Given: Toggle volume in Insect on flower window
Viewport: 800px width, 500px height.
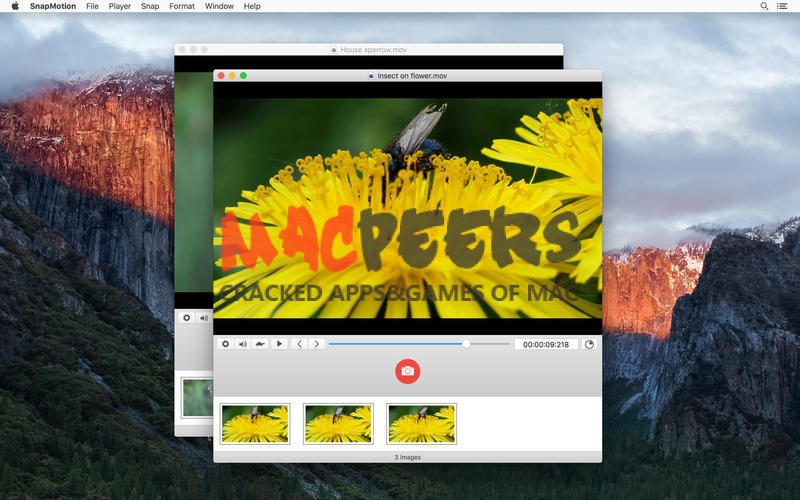Looking at the screenshot, I should point(243,344).
